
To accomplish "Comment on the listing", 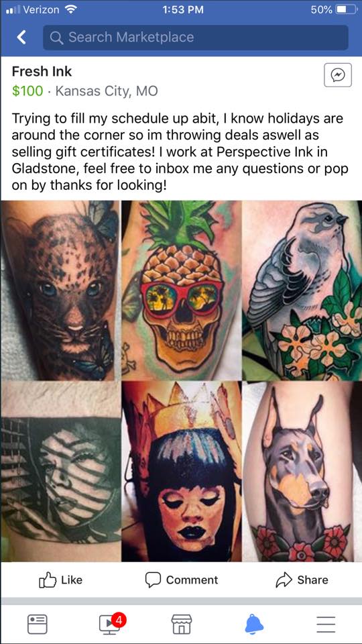I will 182,580.
